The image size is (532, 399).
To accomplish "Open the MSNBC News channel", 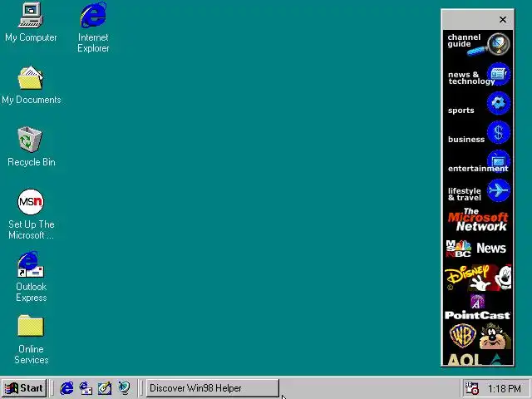I will pos(478,249).
